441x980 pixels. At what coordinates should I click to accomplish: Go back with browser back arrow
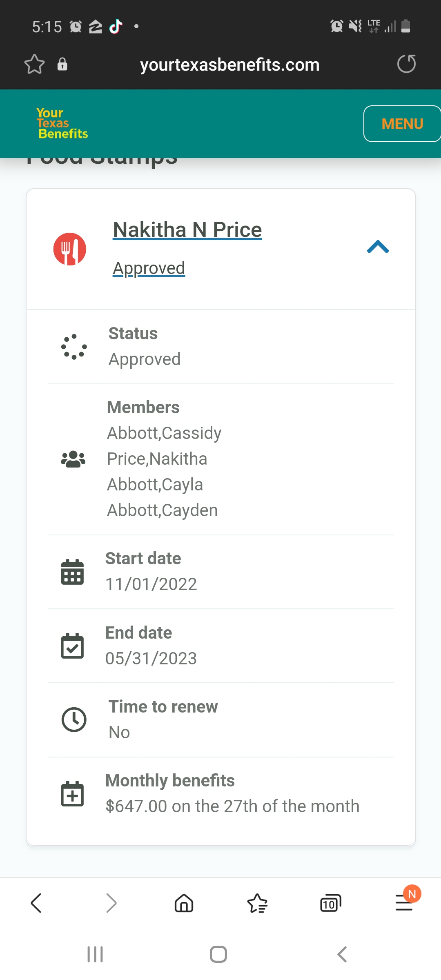tap(36, 903)
